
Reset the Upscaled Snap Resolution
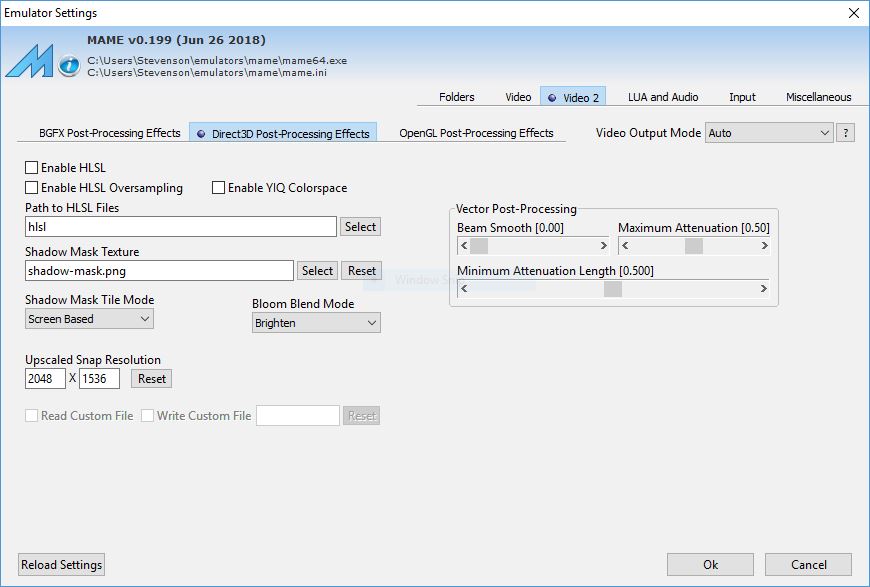pos(151,379)
